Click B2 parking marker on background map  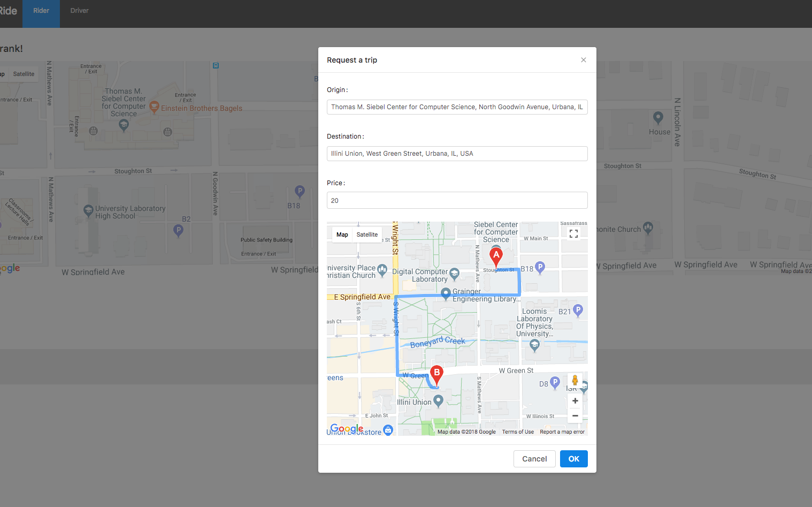pyautogui.click(x=179, y=231)
